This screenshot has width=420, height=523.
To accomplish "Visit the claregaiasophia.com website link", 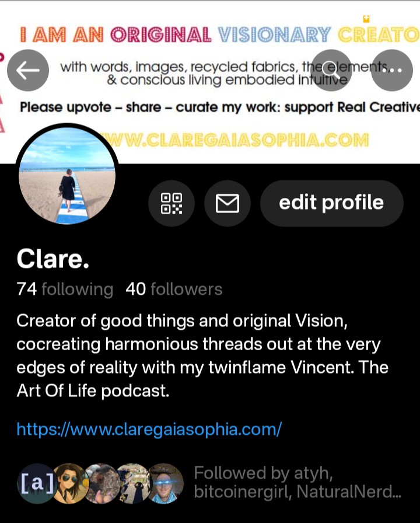I will coord(149,429).
